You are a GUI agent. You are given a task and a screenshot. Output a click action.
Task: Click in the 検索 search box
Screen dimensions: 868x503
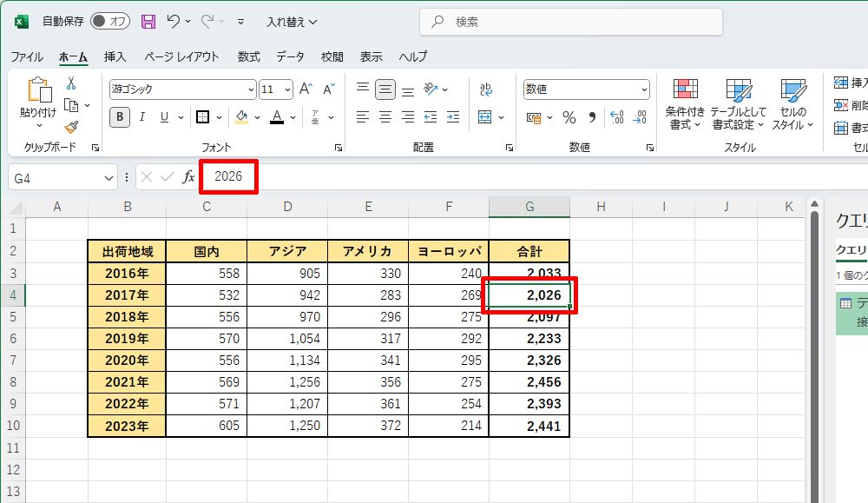[570, 22]
